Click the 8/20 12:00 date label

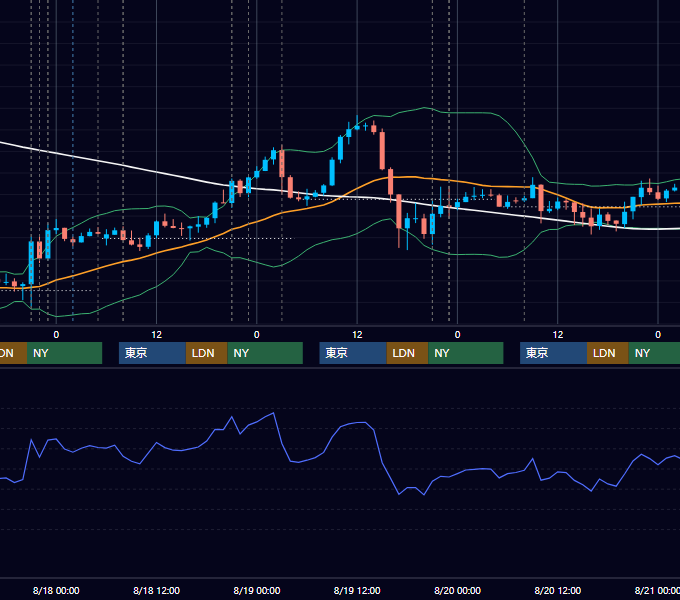click(557, 590)
